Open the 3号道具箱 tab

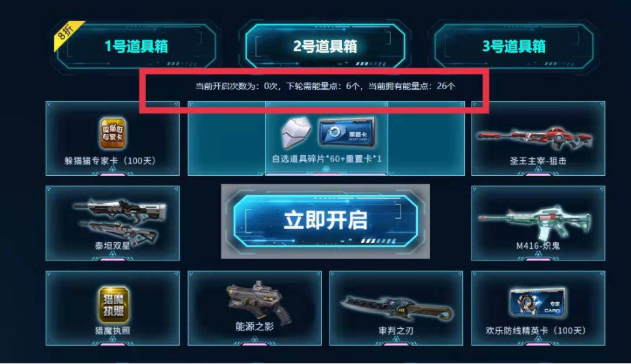pyautogui.click(x=514, y=46)
